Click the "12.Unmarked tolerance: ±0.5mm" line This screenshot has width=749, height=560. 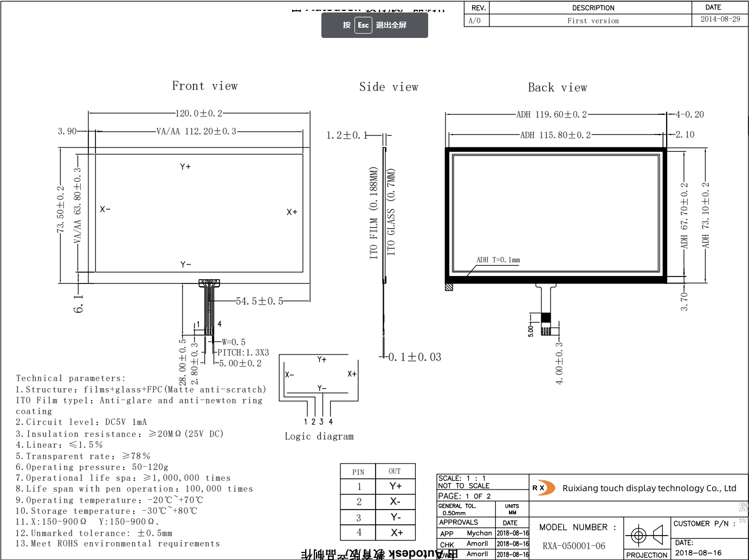click(94, 533)
